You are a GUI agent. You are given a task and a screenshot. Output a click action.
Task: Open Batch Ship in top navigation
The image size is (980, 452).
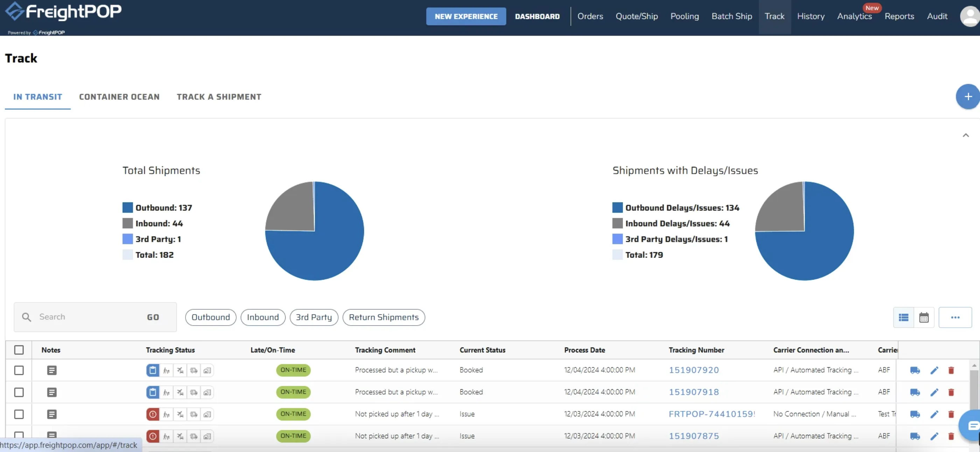click(x=731, y=16)
